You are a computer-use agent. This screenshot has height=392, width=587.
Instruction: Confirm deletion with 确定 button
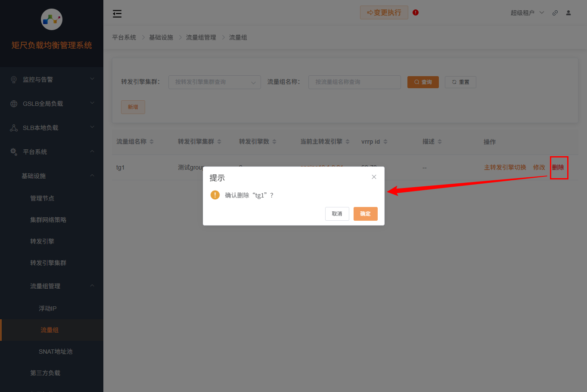point(366,214)
